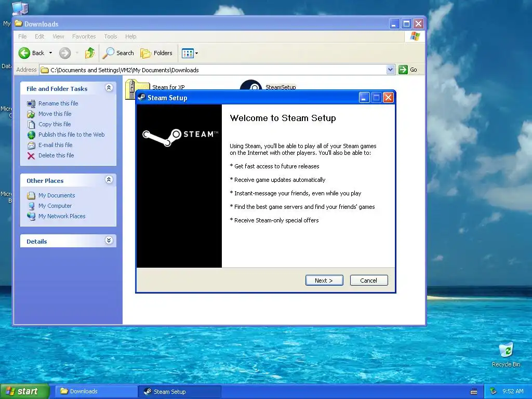Click the My Computer icon in sidebar
532x399 pixels.
31,206
